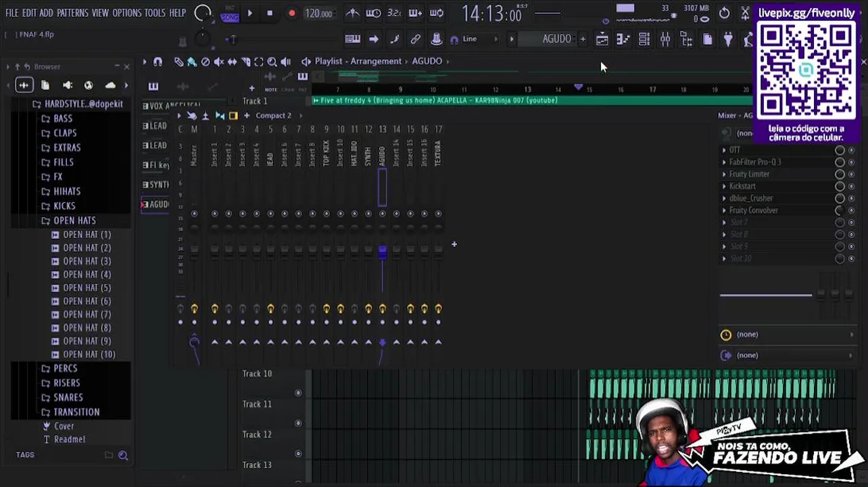868x487 pixels.
Task: Click the Playlist - Arrangement title
Action: (x=358, y=62)
